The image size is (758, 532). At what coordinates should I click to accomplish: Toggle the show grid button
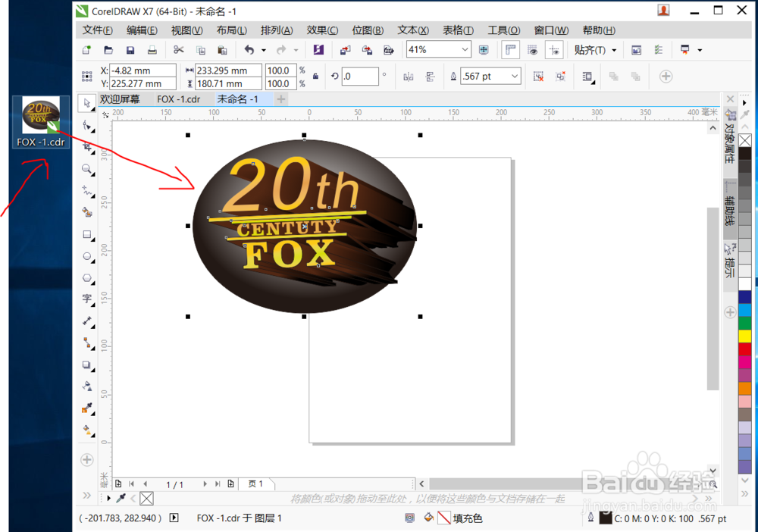[532, 50]
